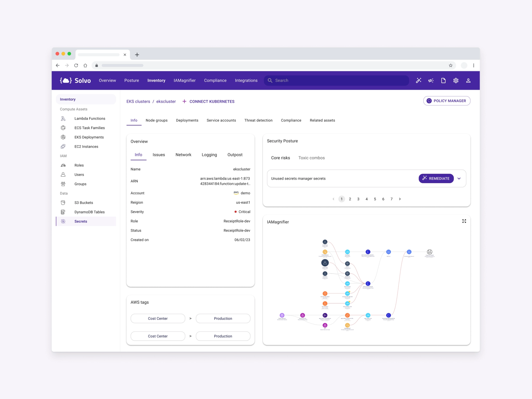Screen dimensions: 532x399
Task: Open the Toxic combos tab
Action: coord(311,158)
